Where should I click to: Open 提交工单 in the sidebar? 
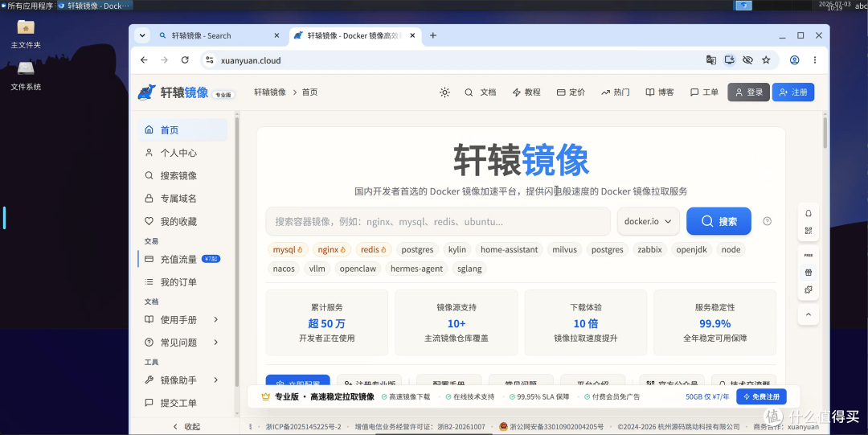[x=182, y=403]
